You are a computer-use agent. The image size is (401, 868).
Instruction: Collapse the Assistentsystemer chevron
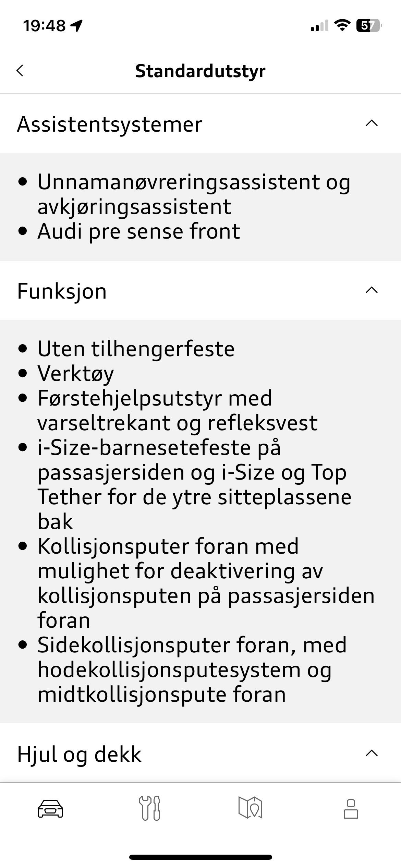(x=372, y=123)
